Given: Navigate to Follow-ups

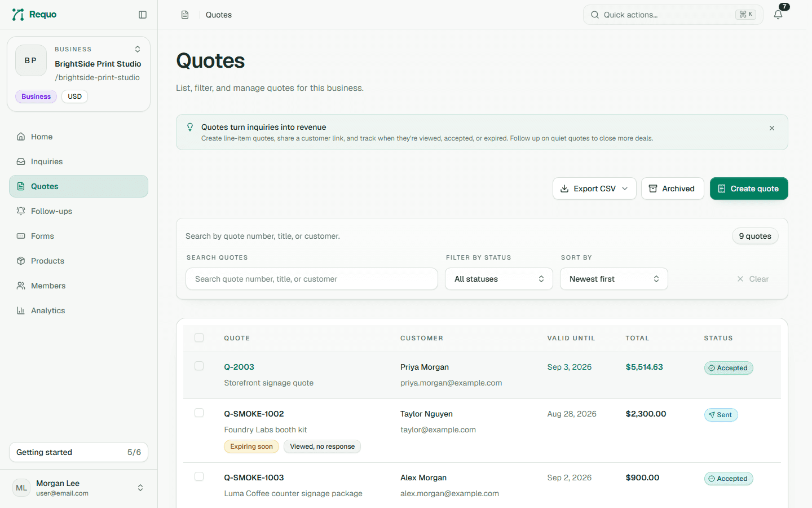Looking at the screenshot, I should pyautogui.click(x=78, y=211).
